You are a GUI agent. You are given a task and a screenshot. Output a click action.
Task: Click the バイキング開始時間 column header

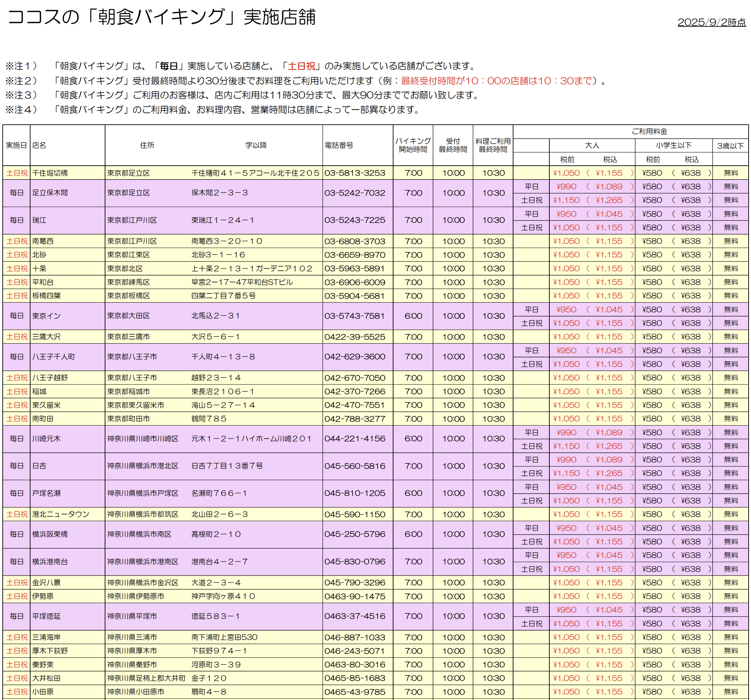(x=413, y=145)
